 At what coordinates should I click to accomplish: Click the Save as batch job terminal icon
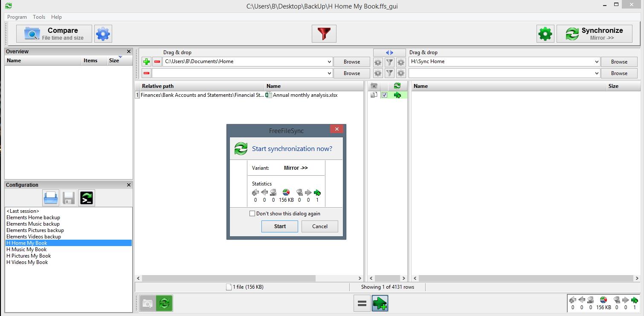pyautogui.click(x=87, y=198)
